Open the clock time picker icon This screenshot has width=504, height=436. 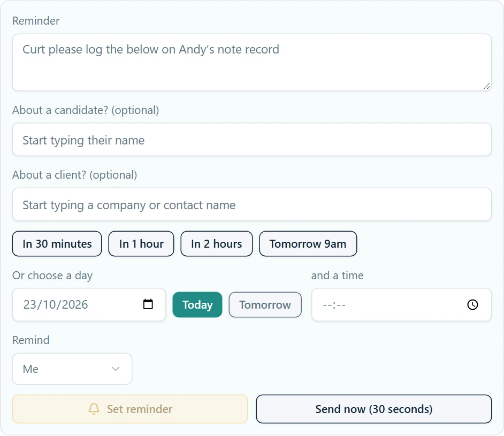472,304
